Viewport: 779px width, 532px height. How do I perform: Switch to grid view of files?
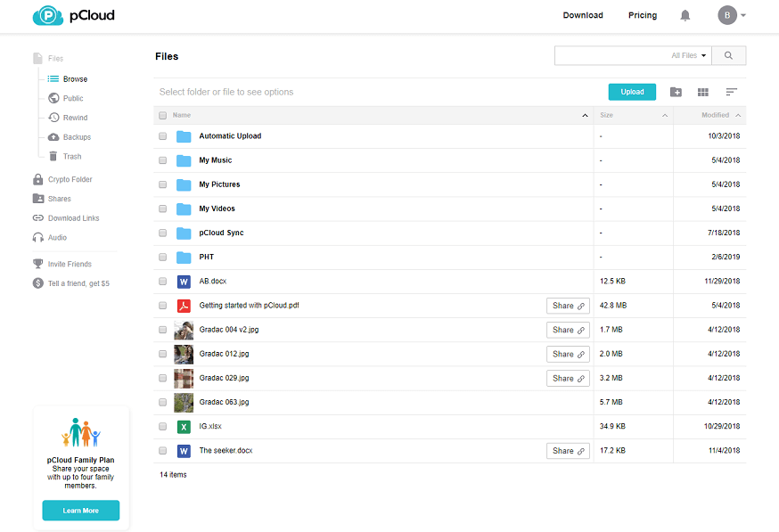(x=702, y=92)
